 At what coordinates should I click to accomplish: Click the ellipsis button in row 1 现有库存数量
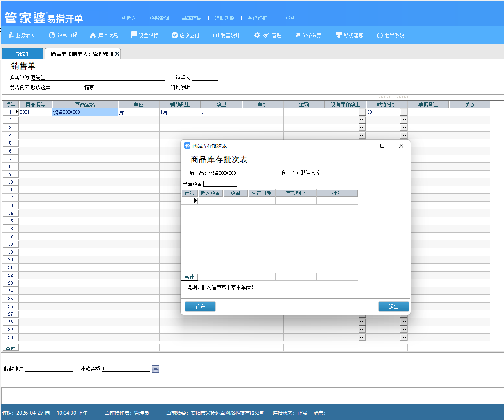point(362,112)
